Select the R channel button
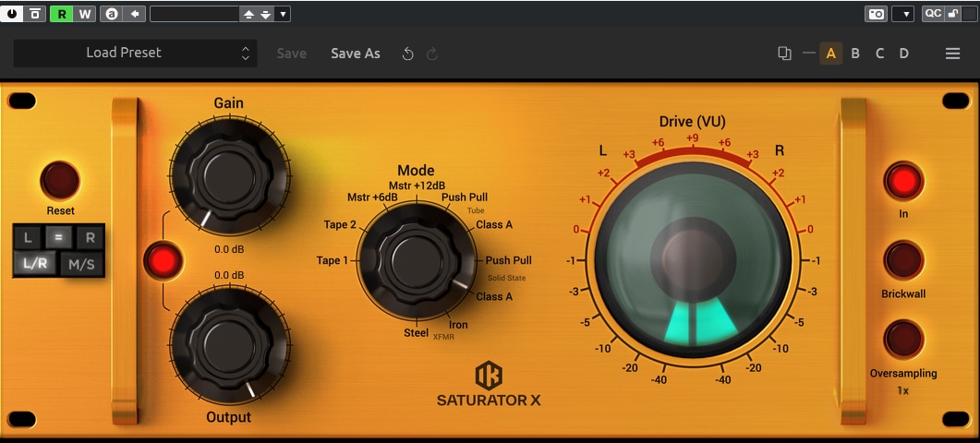 pos(90,237)
